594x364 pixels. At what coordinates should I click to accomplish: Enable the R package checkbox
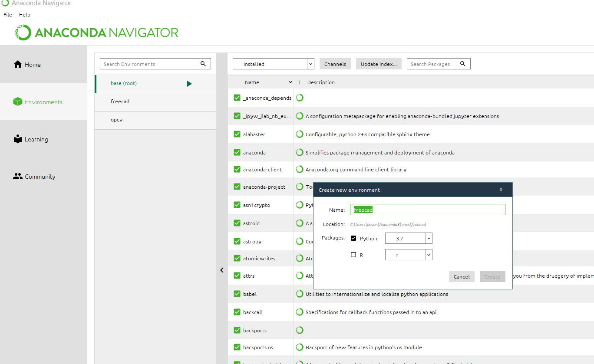[353, 255]
